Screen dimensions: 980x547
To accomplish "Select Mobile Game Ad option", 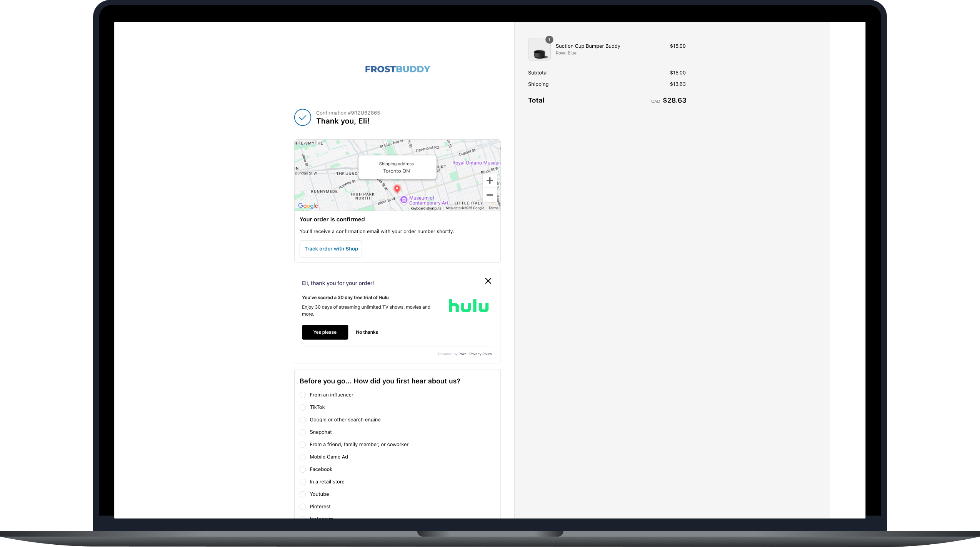I will pos(303,457).
